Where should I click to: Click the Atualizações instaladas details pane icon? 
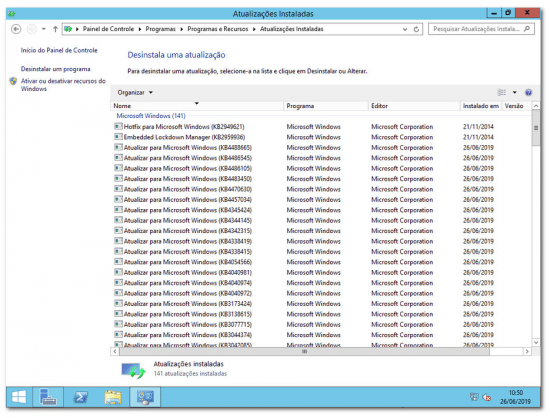[133, 370]
